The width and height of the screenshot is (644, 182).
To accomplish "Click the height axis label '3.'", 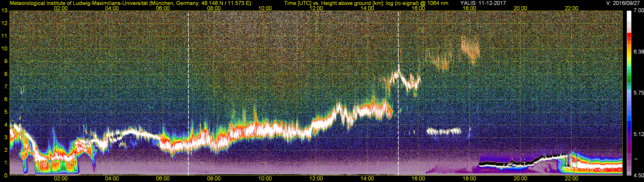I will pyautogui.click(x=6, y=137).
